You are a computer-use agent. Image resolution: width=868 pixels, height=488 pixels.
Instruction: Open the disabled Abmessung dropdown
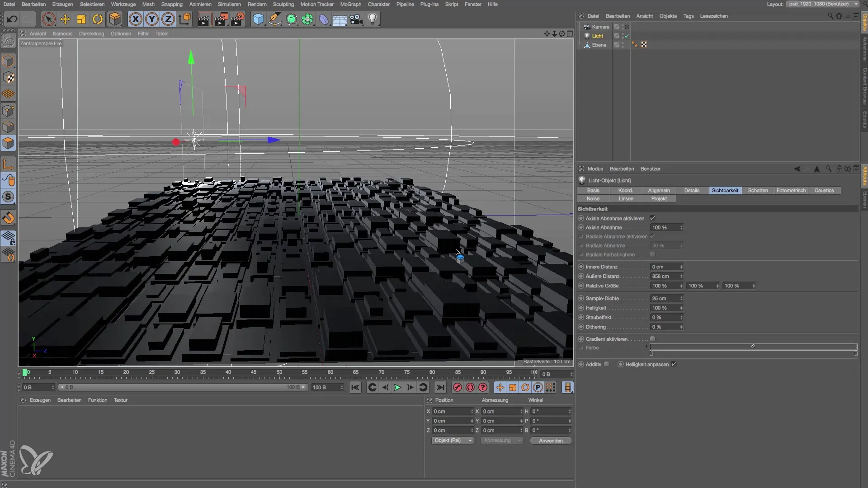[502, 440]
